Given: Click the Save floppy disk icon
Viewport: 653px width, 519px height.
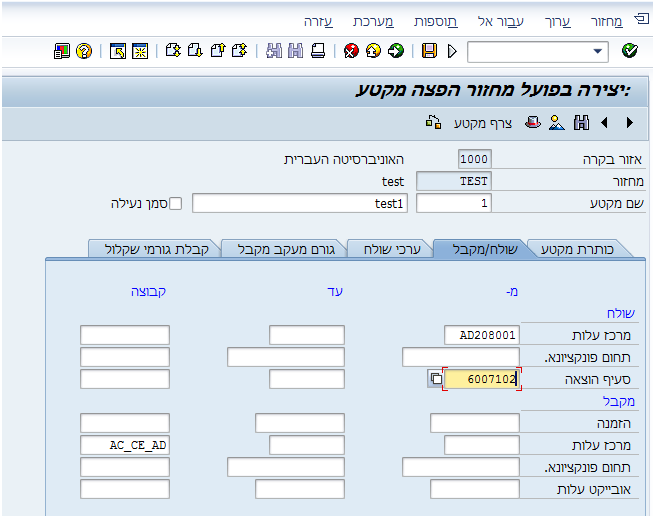Looking at the screenshot, I should (x=429, y=51).
